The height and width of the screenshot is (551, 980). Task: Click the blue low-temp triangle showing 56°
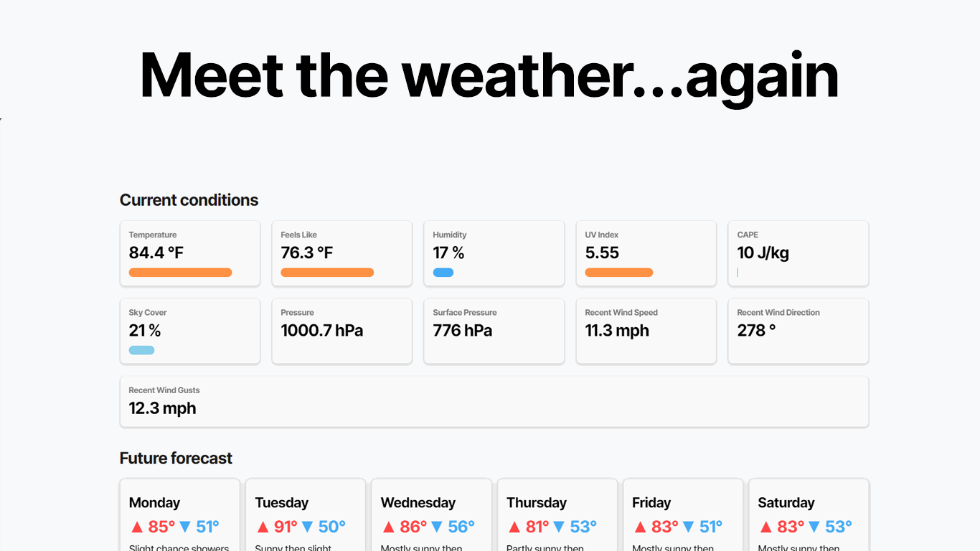438,526
